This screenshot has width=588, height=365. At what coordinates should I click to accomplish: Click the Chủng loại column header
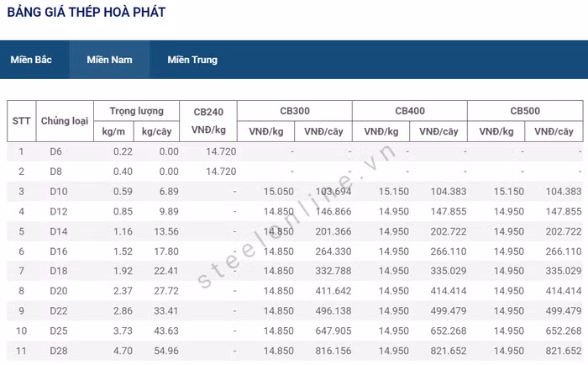click(65, 121)
